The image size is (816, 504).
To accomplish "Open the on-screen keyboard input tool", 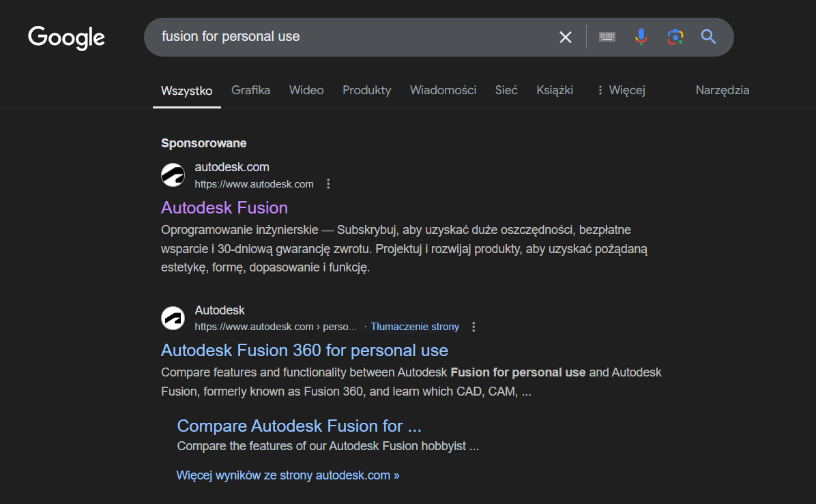I will pos(607,37).
